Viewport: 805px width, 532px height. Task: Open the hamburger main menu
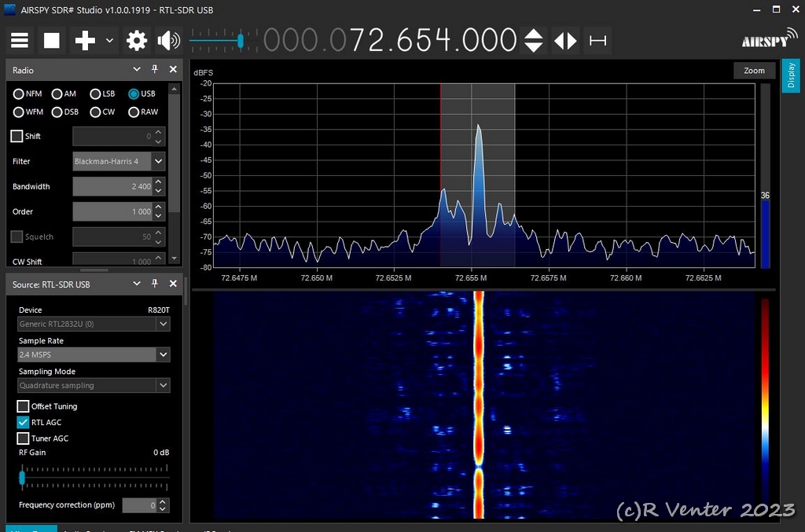[x=20, y=40]
